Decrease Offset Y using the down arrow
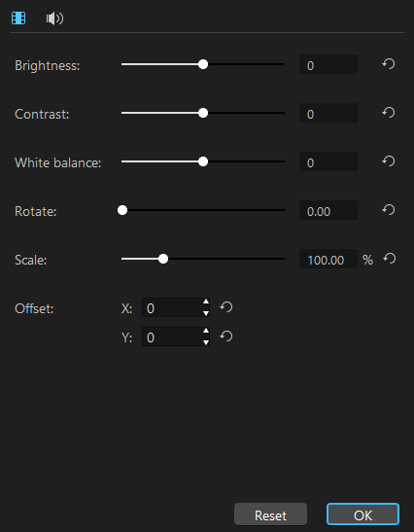 pyautogui.click(x=206, y=342)
